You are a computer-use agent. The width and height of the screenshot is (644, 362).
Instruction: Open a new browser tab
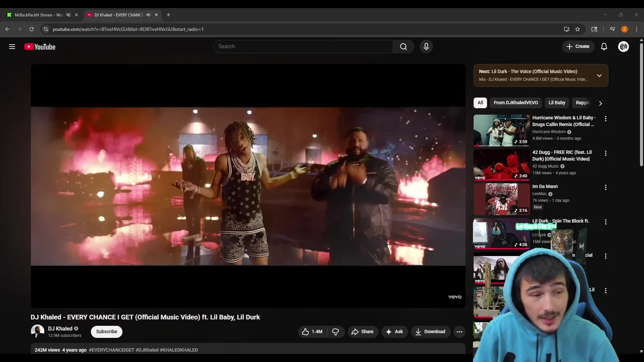168,15
